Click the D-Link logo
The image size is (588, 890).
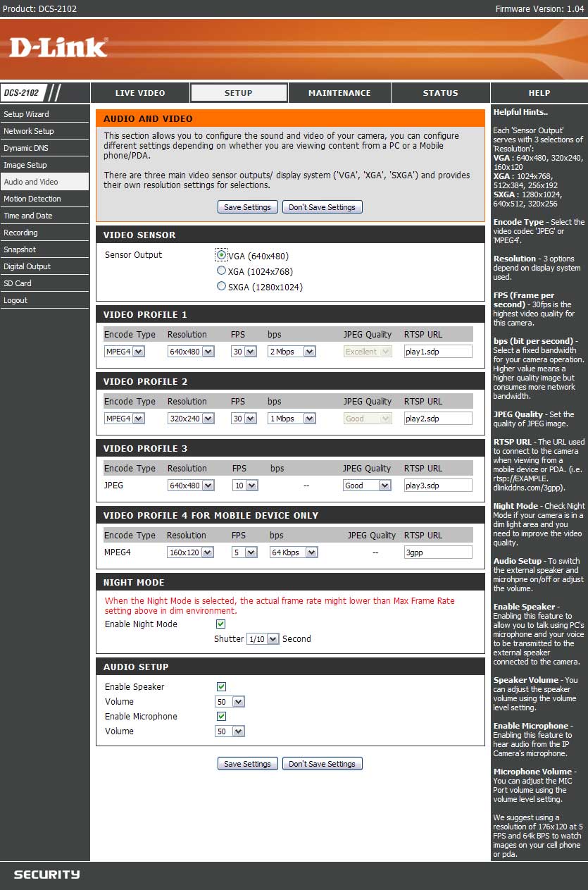(58, 47)
